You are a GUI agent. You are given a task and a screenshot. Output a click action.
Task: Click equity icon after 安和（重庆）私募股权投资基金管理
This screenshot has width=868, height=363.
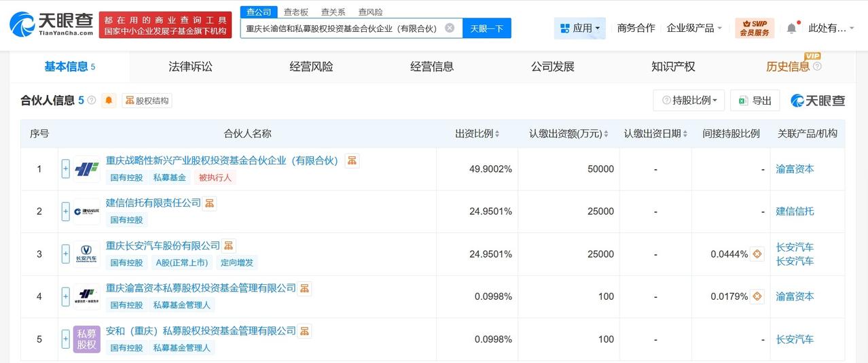(304, 331)
